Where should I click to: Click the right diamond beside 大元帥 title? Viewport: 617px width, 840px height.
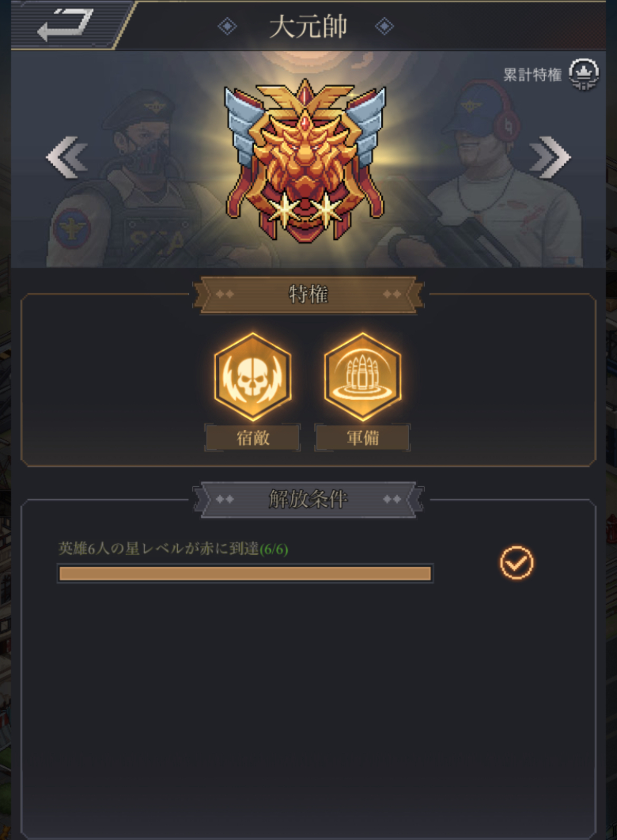click(384, 26)
